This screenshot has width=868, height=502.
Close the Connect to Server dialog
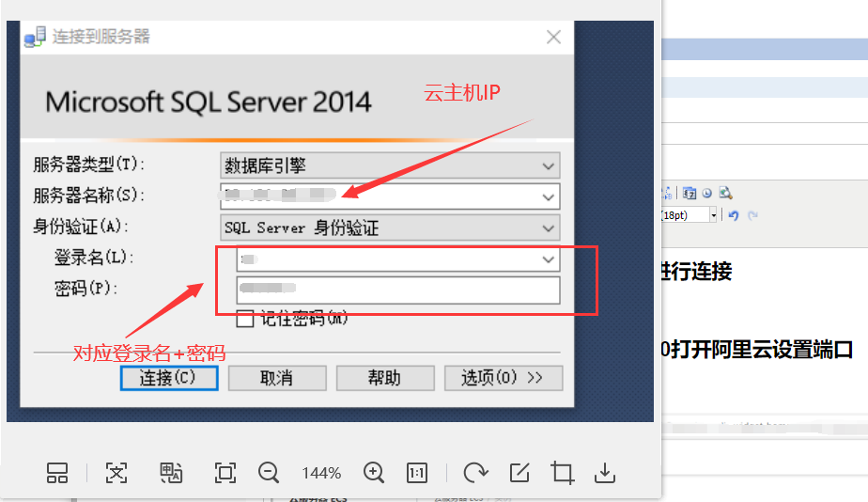click(553, 37)
